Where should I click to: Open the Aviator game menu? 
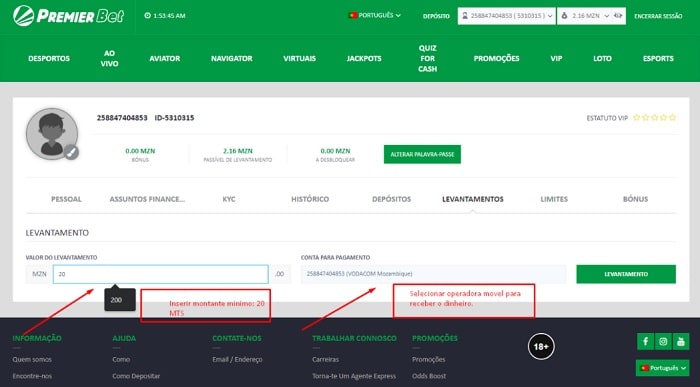click(x=165, y=58)
